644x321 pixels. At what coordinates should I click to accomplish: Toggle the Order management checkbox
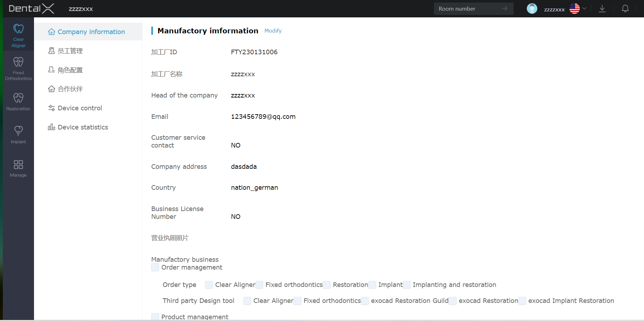[155, 267]
